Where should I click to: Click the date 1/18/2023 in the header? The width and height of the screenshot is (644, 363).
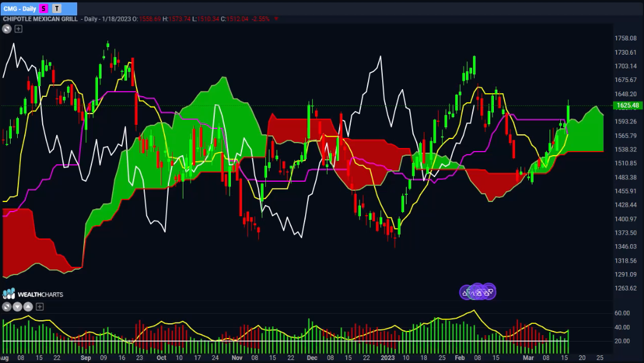pos(115,19)
